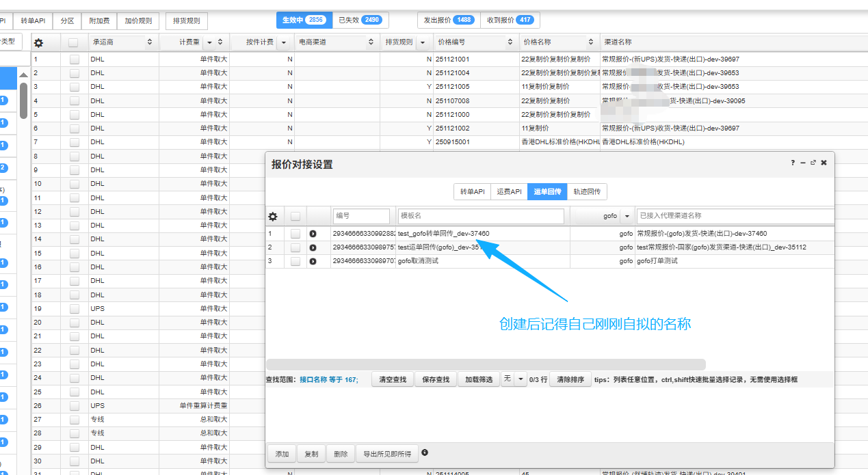Click 添加 button in dialog footer
Viewport: 868px width, 475px height.
pos(282,454)
